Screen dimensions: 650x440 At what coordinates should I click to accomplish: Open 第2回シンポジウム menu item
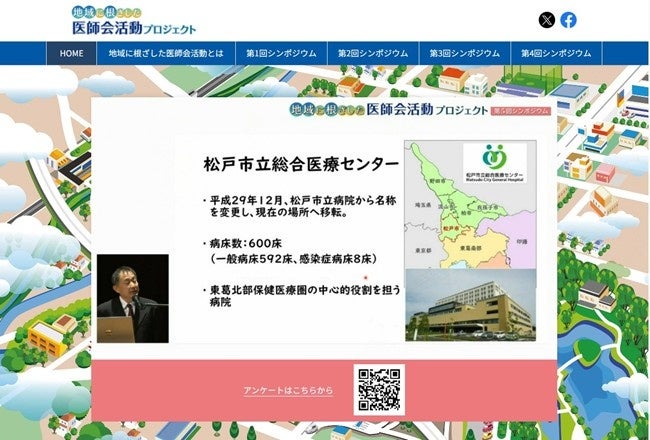(x=373, y=53)
